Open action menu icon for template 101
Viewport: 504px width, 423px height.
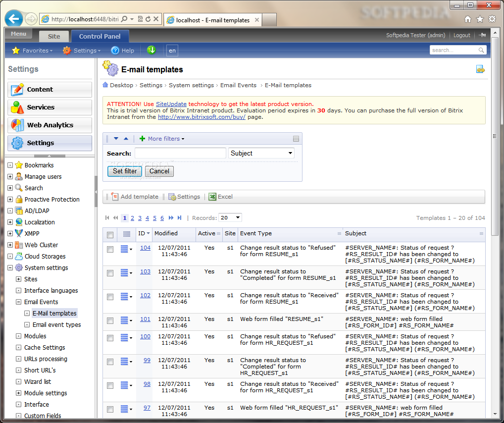(x=126, y=320)
